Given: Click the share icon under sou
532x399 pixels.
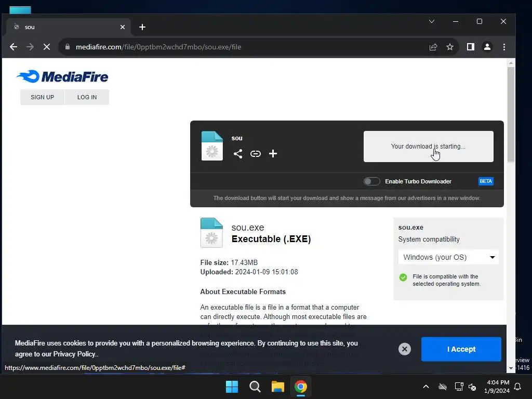Looking at the screenshot, I should tap(238, 154).
